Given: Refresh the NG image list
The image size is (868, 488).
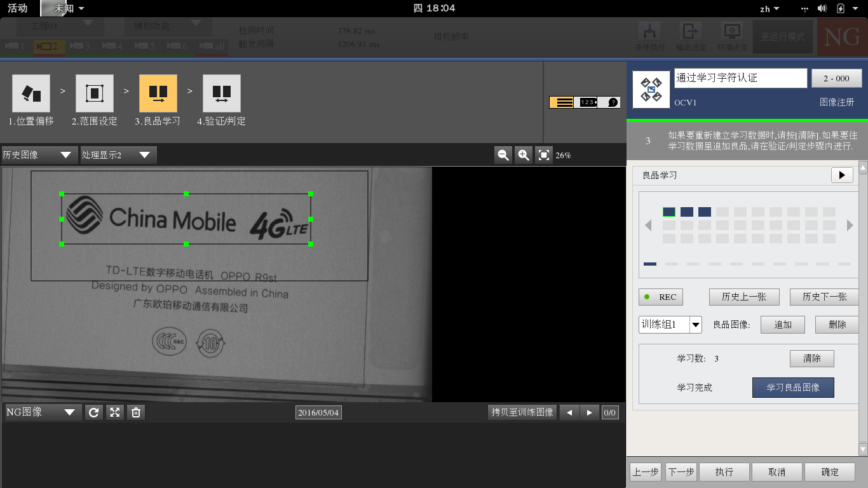Looking at the screenshot, I should click(93, 412).
